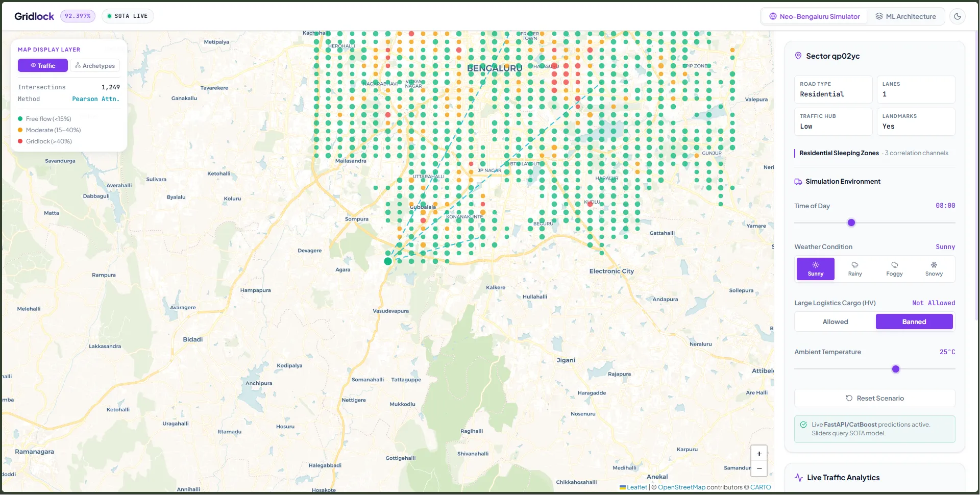Open the ML Architecture tab
The width and height of the screenshot is (980, 495).
[x=906, y=16]
